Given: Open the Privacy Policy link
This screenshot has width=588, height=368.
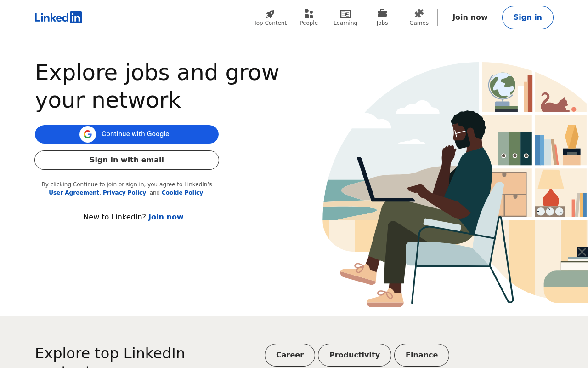Looking at the screenshot, I should (x=124, y=193).
